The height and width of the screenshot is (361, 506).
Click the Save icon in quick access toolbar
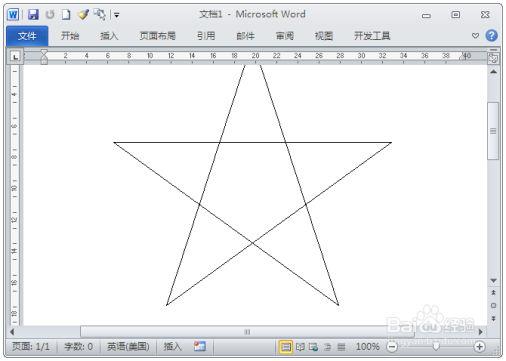point(33,14)
